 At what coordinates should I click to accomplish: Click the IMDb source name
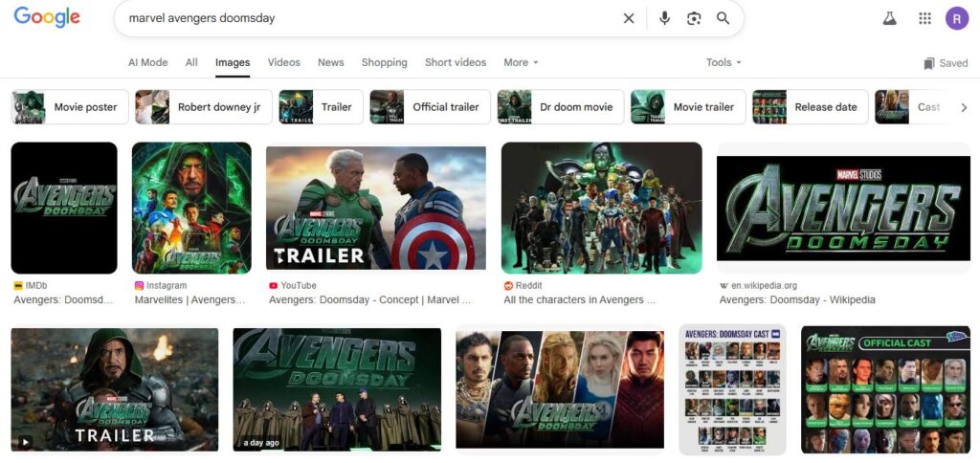(x=36, y=285)
